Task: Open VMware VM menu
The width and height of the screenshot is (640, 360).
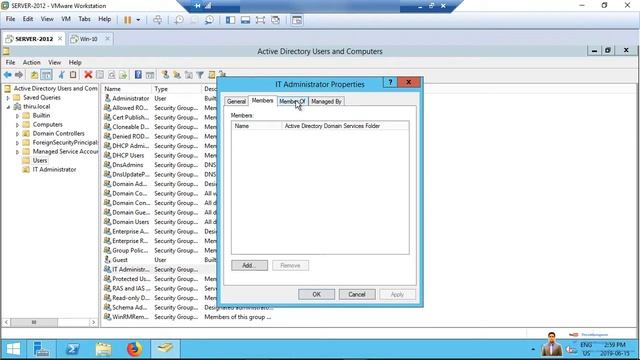Action: pos(66,19)
